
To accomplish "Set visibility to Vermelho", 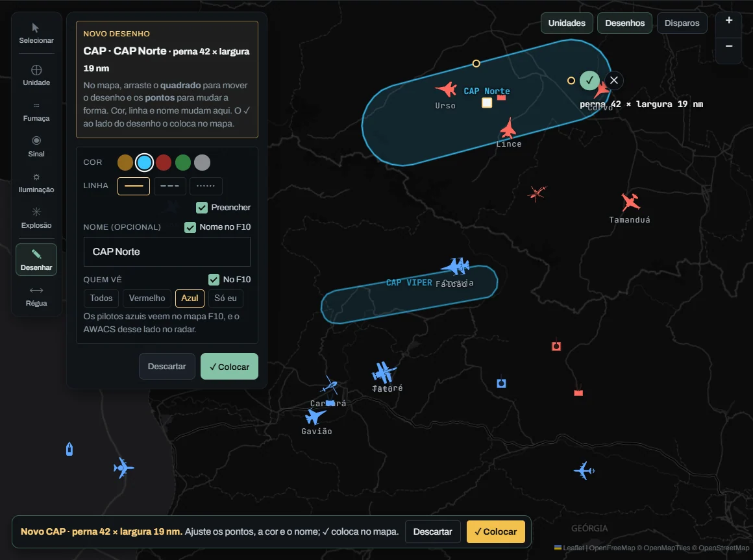I will click(x=147, y=298).
